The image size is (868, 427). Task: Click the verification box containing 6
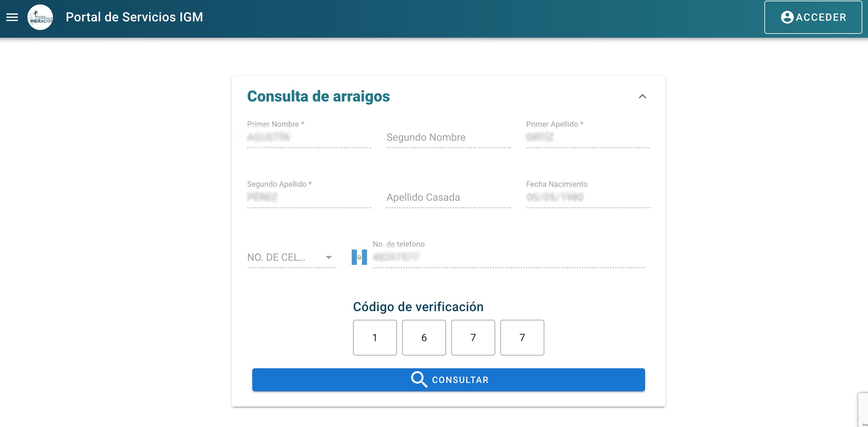coord(424,337)
